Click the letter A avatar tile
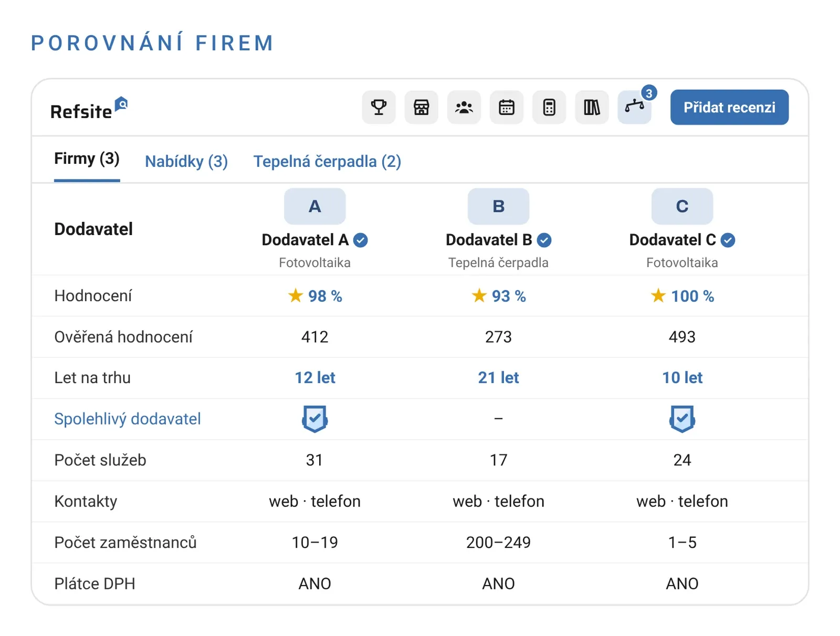The width and height of the screenshot is (840, 636). (314, 206)
